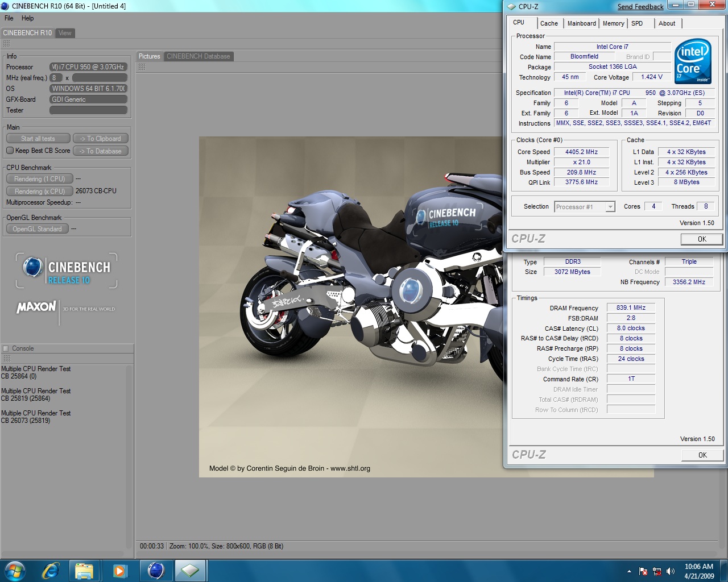
Task: Open network tray icon
Action: pos(657,571)
